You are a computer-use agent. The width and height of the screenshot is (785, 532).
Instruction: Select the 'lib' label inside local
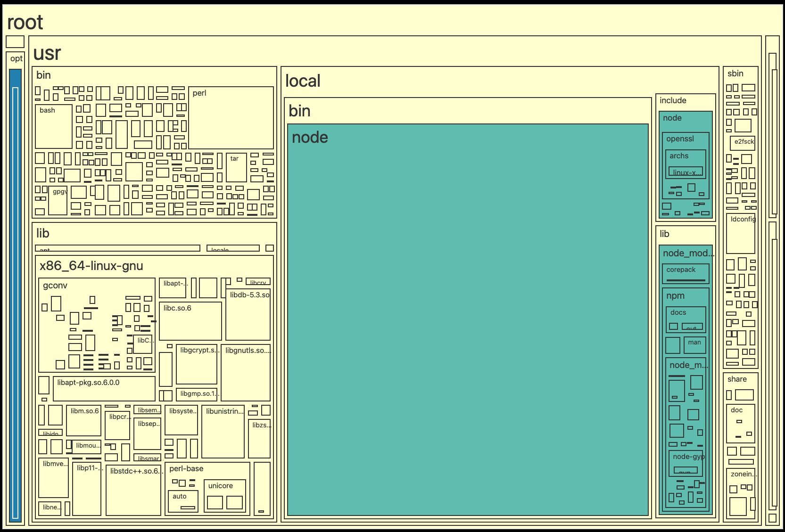[x=664, y=234]
